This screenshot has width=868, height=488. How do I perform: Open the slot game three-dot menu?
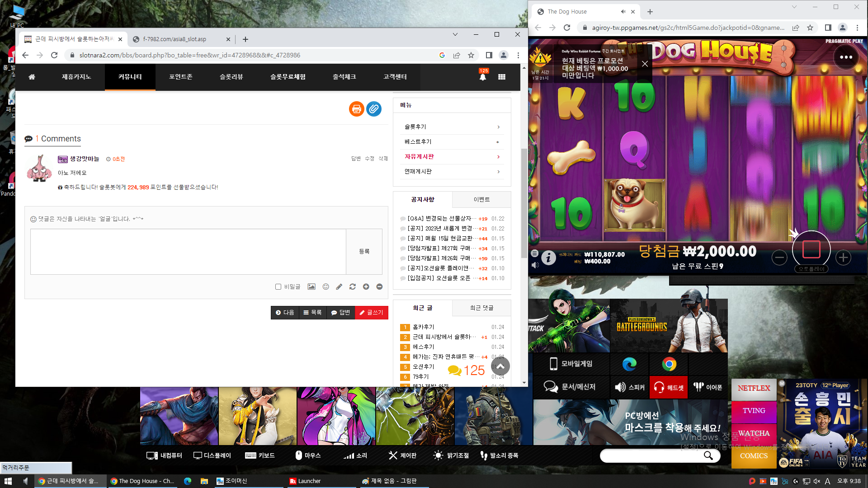[x=846, y=57]
